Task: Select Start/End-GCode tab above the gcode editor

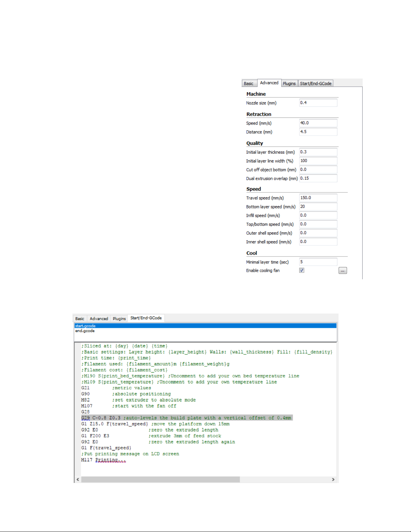Action: [x=146, y=318]
